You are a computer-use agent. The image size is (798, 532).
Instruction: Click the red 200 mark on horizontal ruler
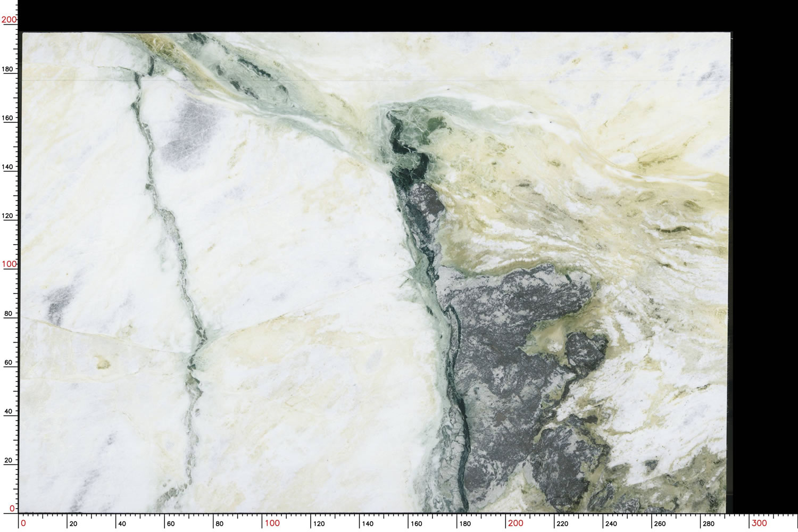point(515,523)
